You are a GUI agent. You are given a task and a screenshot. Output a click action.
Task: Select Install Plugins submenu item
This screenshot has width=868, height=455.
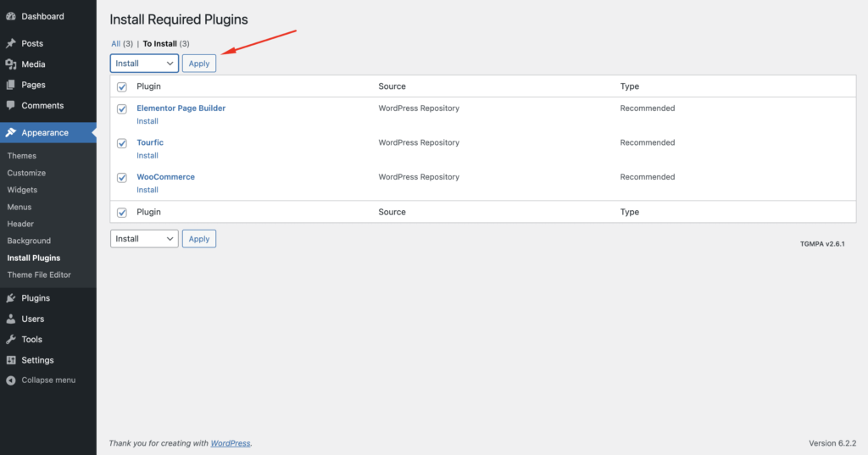[x=34, y=258]
